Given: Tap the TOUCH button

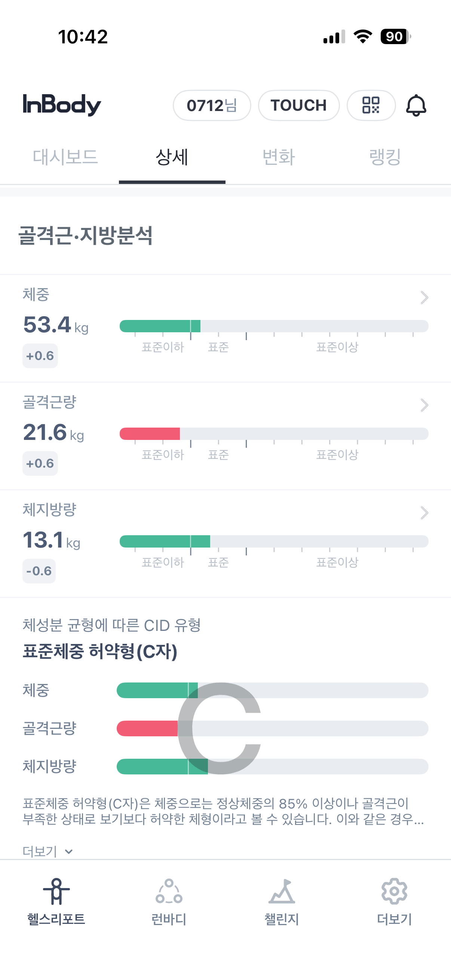Looking at the screenshot, I should [298, 105].
